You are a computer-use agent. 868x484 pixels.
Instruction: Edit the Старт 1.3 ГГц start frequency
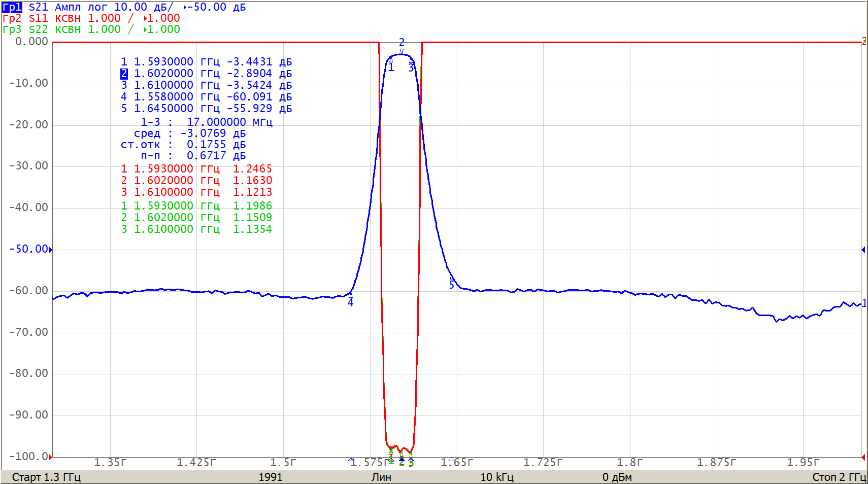pyautogui.click(x=46, y=477)
